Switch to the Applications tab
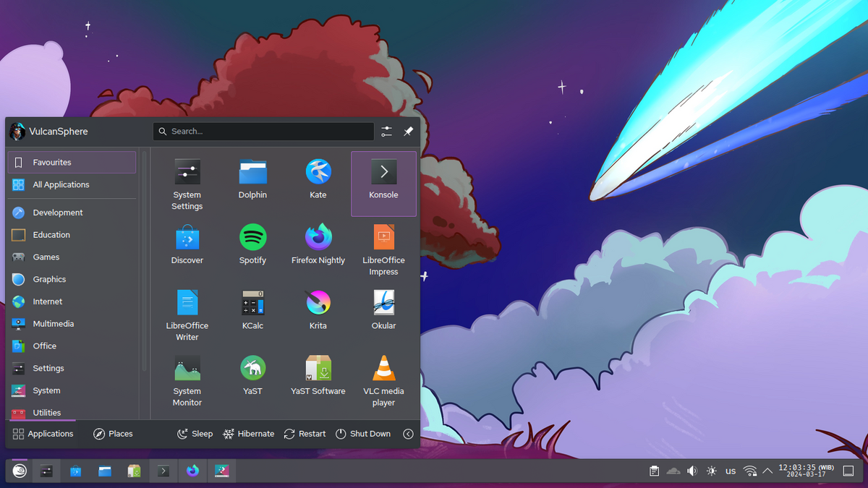The image size is (868, 488). point(43,434)
